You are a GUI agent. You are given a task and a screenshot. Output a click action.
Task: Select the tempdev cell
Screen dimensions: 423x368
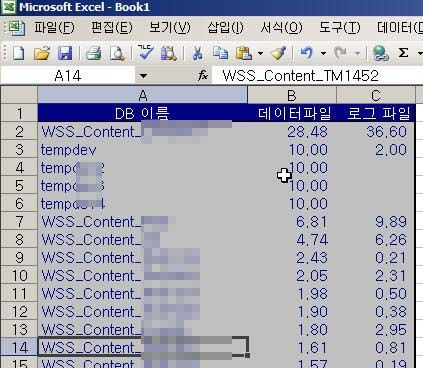pos(143,149)
